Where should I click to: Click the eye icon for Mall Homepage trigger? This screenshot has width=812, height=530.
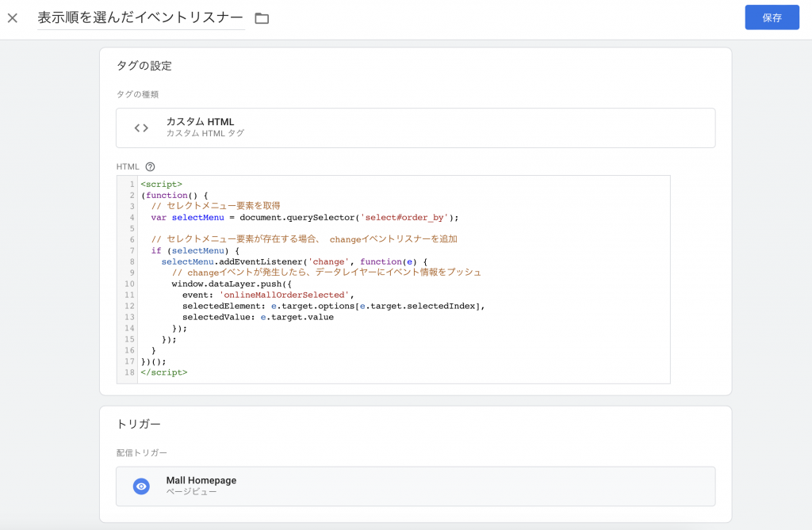[141, 486]
